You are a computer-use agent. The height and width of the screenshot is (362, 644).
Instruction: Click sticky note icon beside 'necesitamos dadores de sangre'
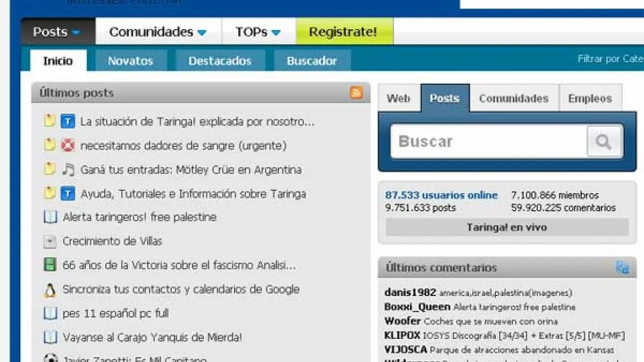(50, 145)
